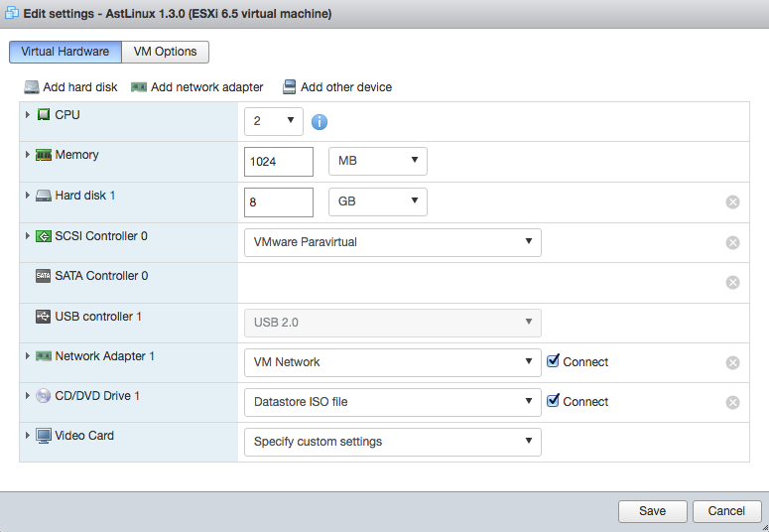
Task: Open the VMware Paravirtual controller dropdown
Action: 393,242
